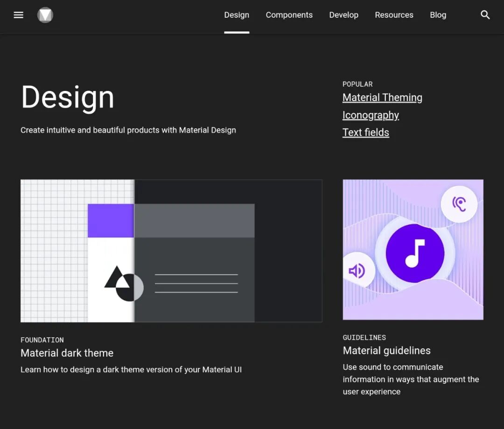
Task: Switch to the Components tab
Action: click(x=289, y=15)
